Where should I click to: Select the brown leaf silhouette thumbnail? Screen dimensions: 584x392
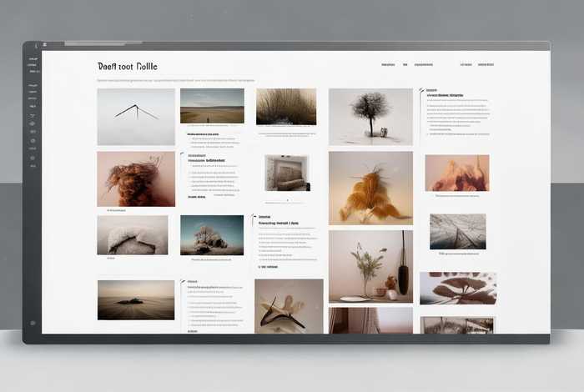[458, 288]
